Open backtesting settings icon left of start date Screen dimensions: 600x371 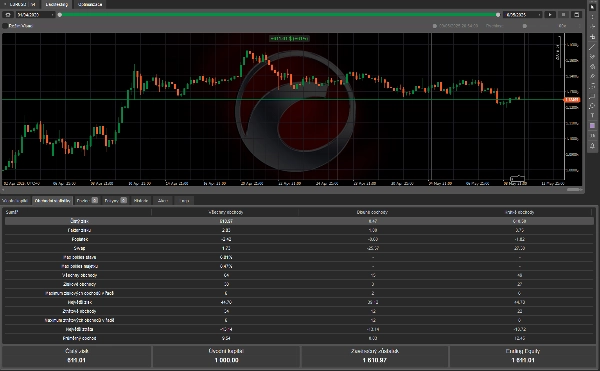[8, 15]
